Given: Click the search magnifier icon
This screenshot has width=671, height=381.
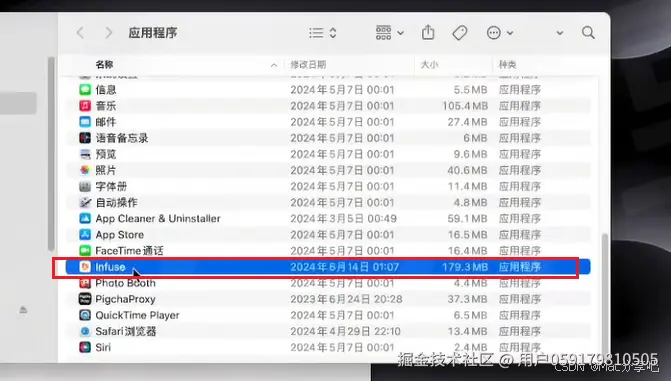Looking at the screenshot, I should (x=588, y=33).
